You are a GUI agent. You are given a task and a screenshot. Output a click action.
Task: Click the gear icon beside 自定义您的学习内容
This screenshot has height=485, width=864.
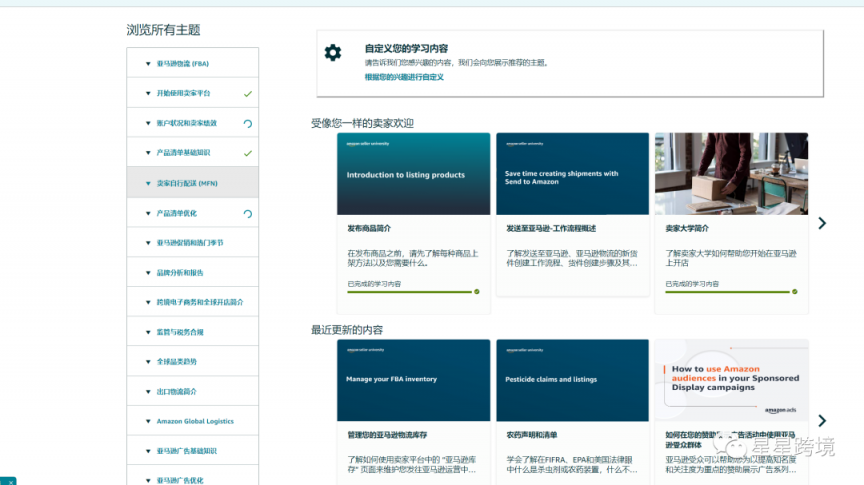point(333,53)
